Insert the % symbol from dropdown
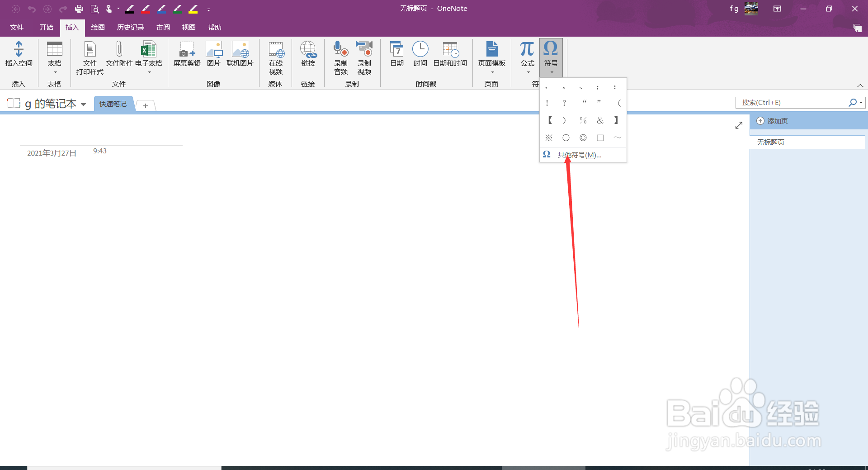868x470 pixels. click(583, 120)
